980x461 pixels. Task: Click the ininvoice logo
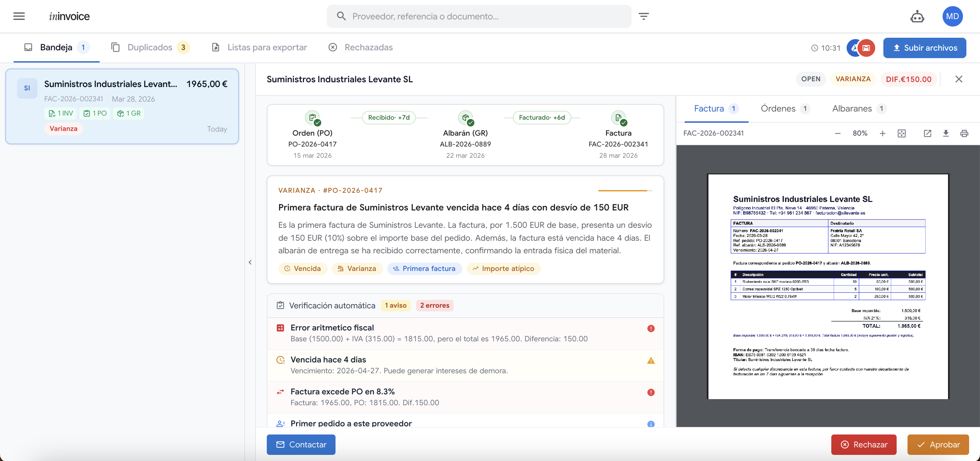[69, 16]
